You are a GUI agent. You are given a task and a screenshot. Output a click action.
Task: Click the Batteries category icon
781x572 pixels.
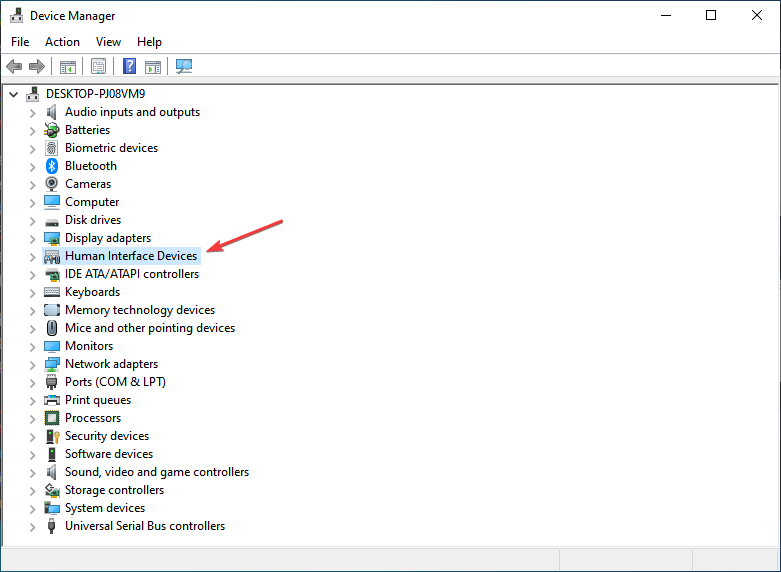click(52, 130)
